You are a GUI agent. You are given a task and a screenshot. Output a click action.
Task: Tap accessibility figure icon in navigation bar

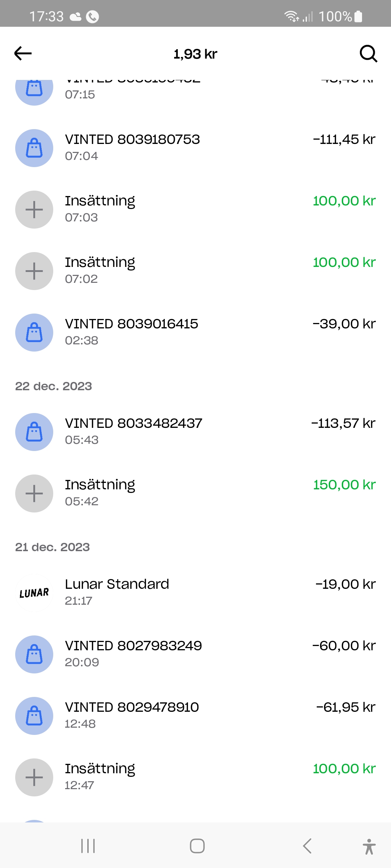[x=369, y=846]
